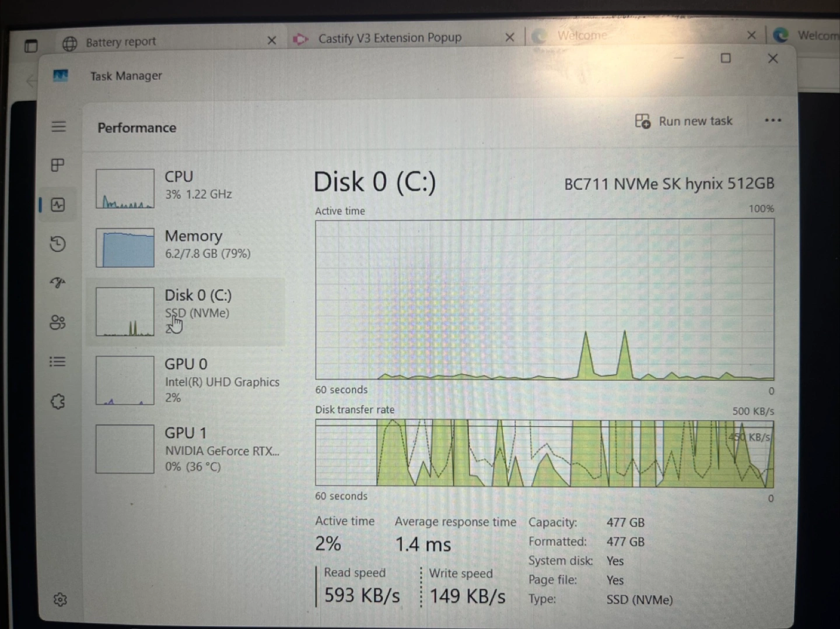Close the Task Manager window
Image resolution: width=840 pixels, height=629 pixels.
(x=773, y=58)
